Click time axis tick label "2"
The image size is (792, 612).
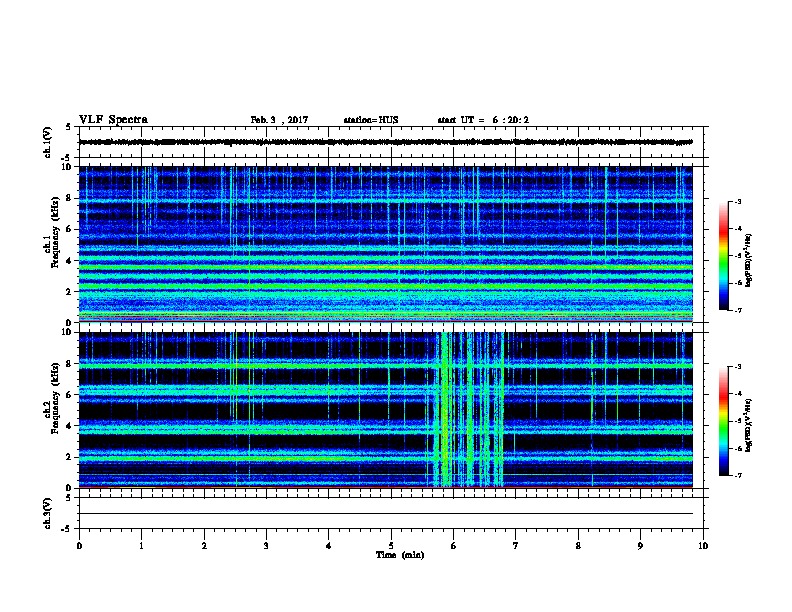[204, 545]
